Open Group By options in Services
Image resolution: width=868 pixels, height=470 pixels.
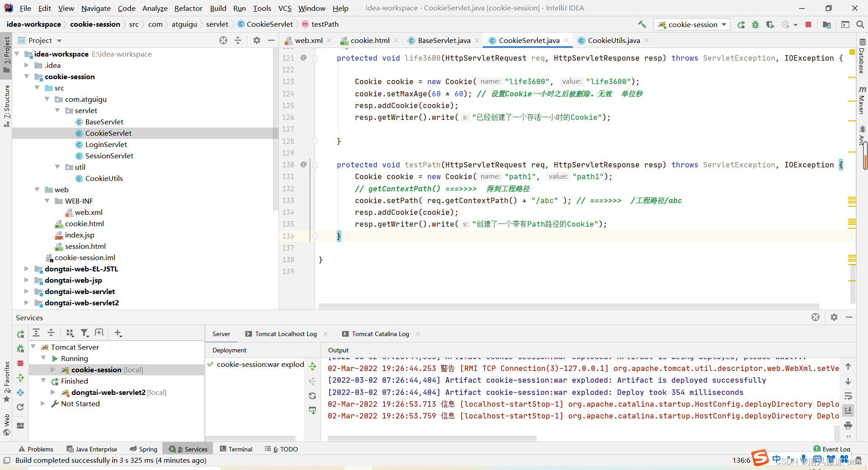(x=70, y=333)
